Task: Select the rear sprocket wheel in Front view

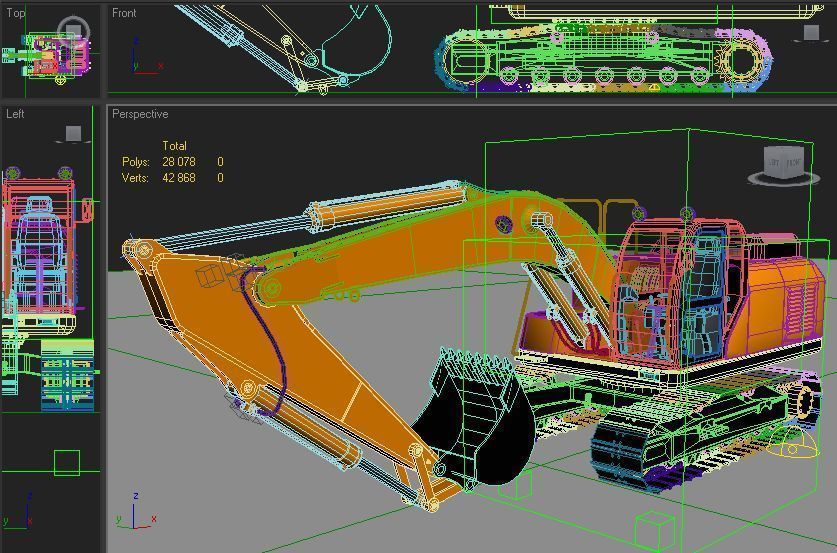Action: pos(740,60)
